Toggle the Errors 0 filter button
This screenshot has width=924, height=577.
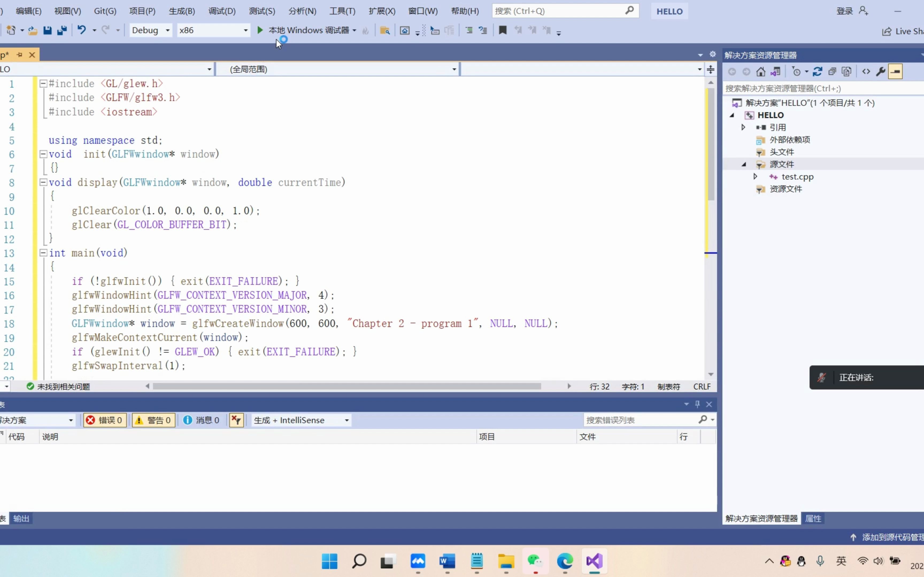tap(105, 420)
